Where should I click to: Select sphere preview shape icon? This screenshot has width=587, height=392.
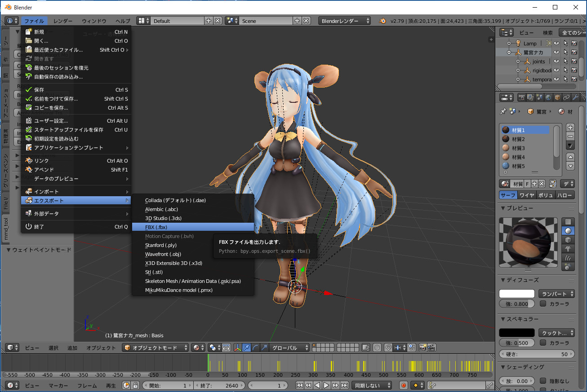pyautogui.click(x=568, y=231)
